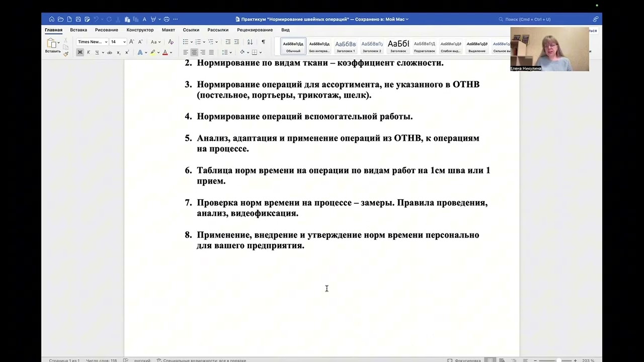Click the language indicator русский
The height and width of the screenshot is (362, 644).
click(x=142, y=360)
